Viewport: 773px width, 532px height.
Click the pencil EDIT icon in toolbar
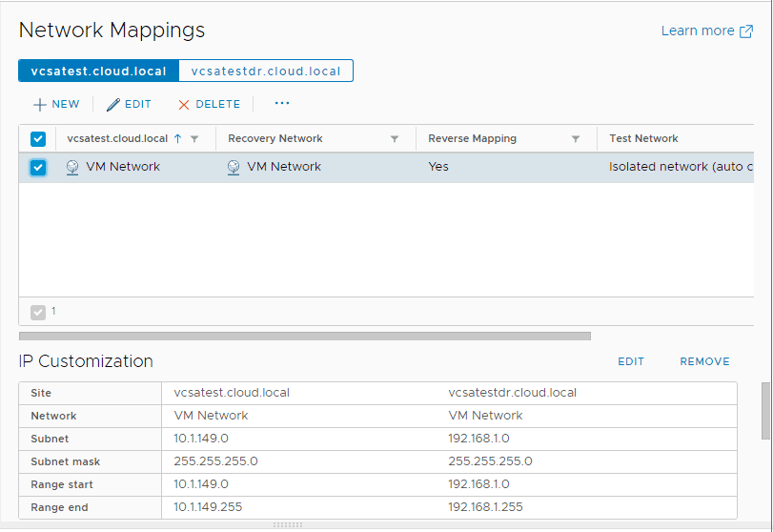pyautogui.click(x=113, y=104)
